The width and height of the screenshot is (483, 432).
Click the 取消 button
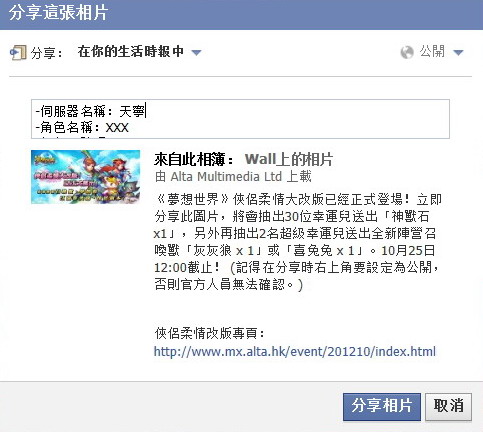[449, 407]
